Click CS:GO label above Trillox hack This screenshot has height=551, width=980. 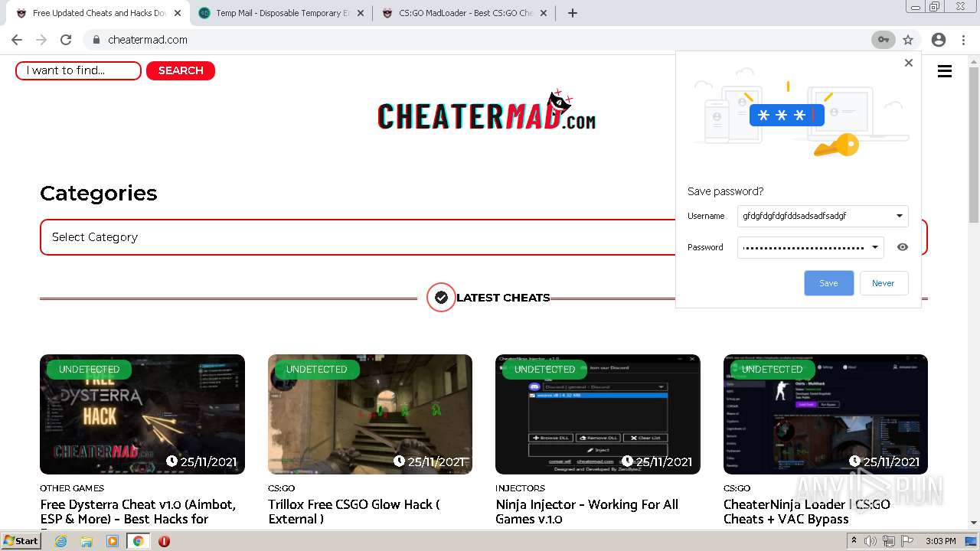pos(281,488)
